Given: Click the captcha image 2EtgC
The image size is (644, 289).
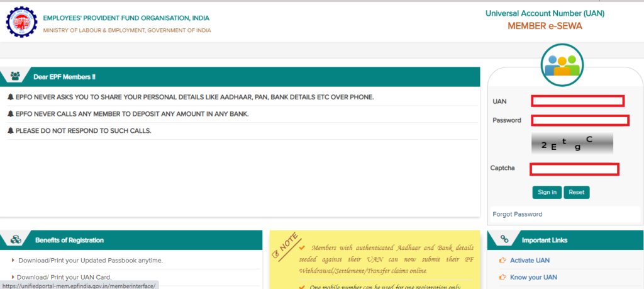Looking at the screenshot, I should (572, 144).
